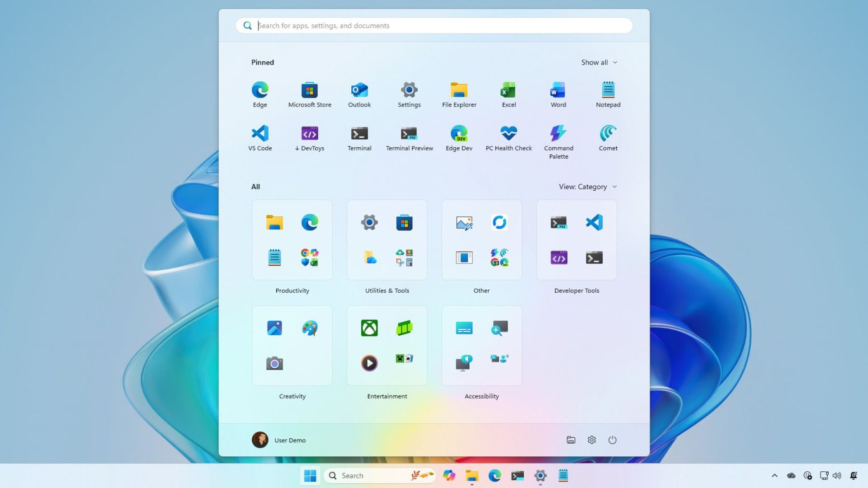Open the User Demo account menu
Screen dimensions: 868x488
(279, 440)
